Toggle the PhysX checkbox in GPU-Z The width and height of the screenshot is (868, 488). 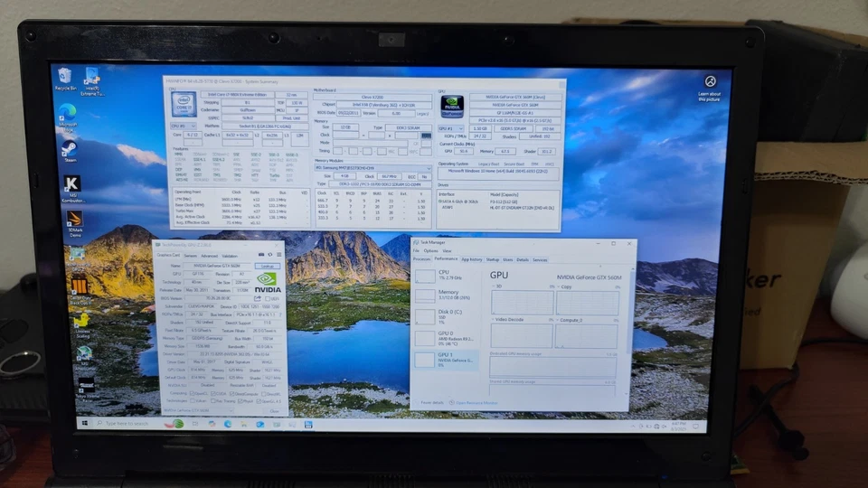(x=240, y=401)
